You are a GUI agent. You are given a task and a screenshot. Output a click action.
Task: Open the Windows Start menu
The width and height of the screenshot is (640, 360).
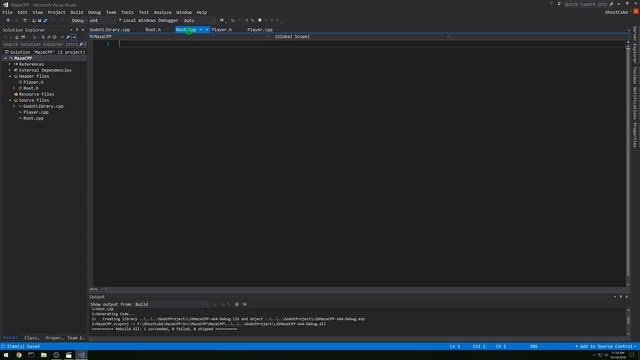[6, 355]
